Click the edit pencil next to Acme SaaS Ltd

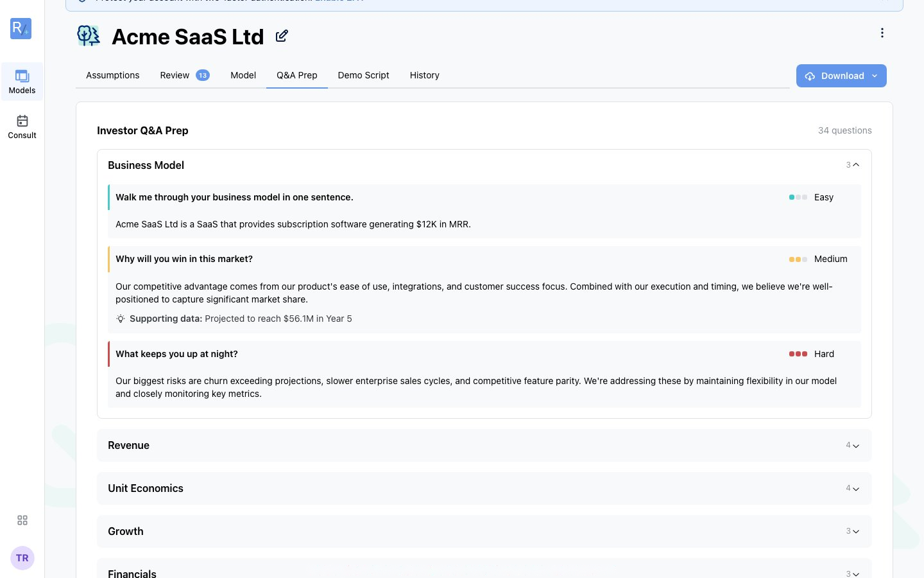coord(282,36)
